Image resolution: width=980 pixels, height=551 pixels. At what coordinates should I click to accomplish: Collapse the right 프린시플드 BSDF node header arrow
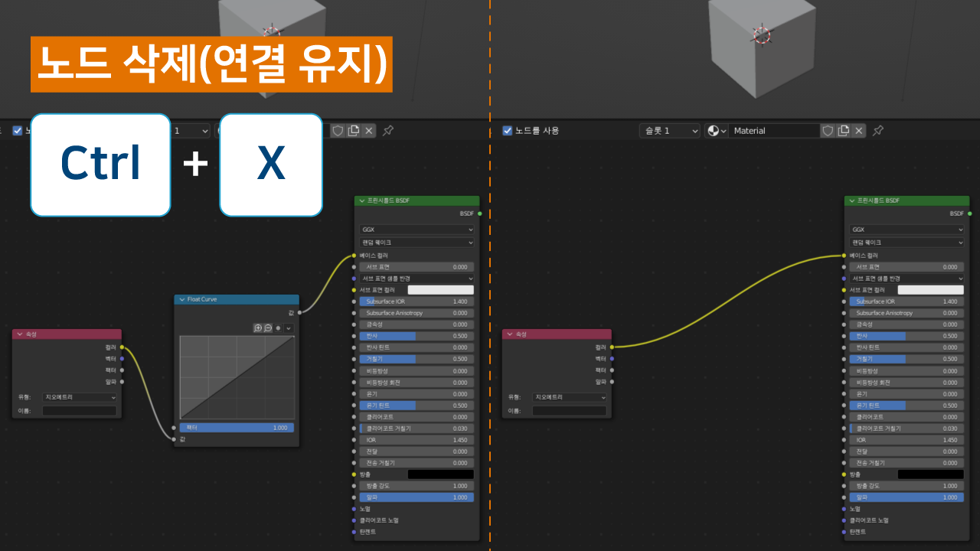click(x=851, y=201)
